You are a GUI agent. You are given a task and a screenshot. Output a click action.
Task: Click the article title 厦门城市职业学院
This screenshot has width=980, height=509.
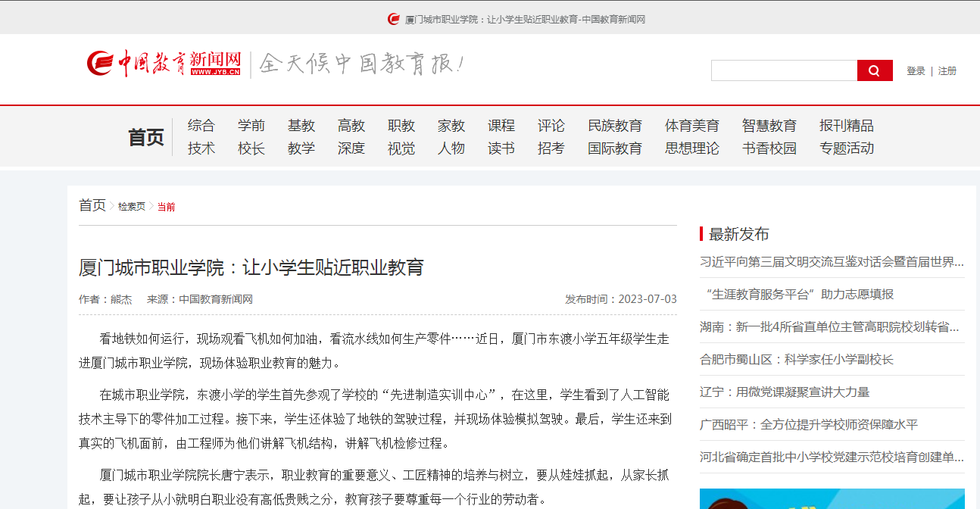coord(251,267)
